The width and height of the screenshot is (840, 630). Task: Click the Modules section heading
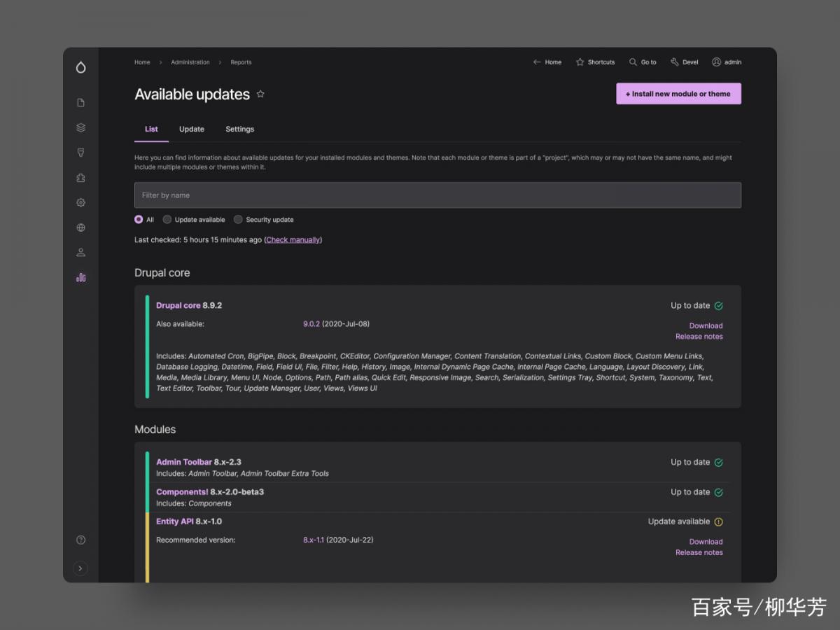pos(155,430)
